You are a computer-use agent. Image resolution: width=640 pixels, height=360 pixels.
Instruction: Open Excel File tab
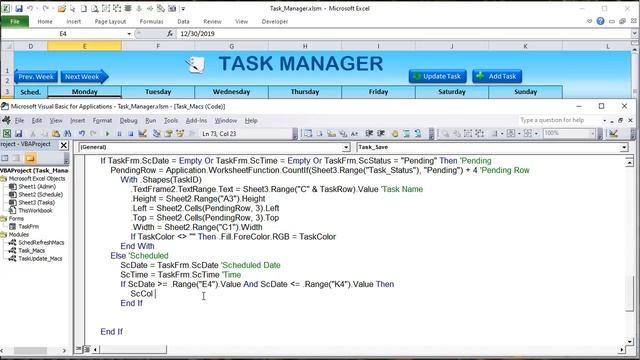(x=15, y=22)
